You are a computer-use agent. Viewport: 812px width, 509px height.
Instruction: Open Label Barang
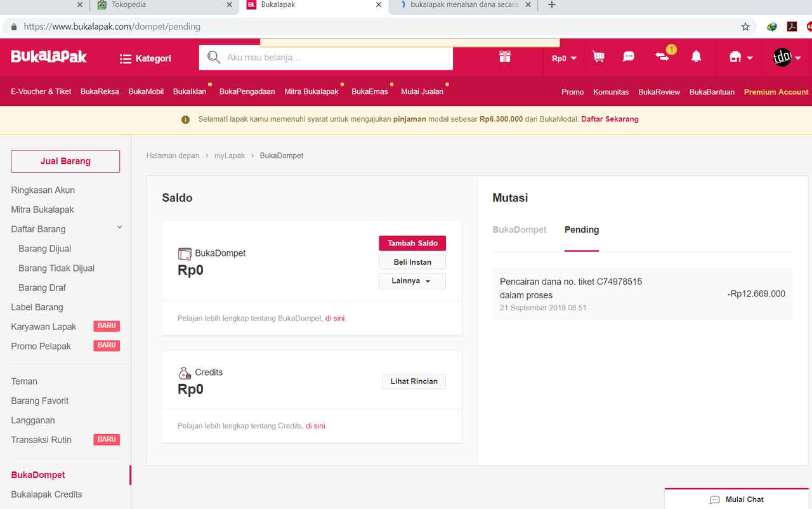click(x=37, y=307)
